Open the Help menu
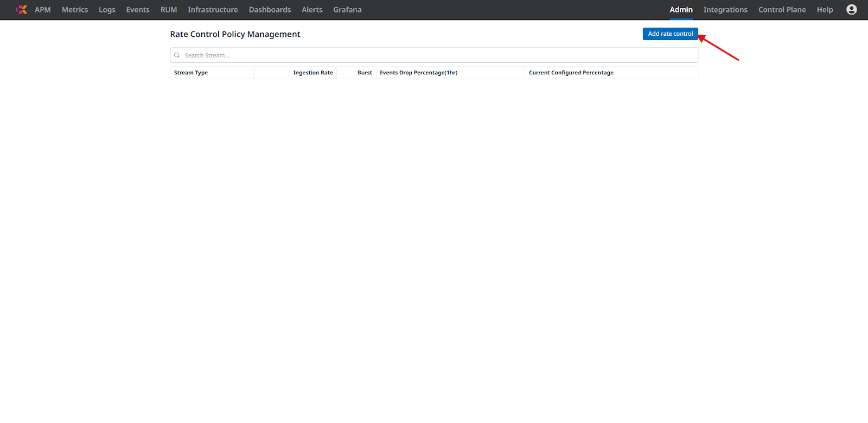 pyautogui.click(x=825, y=10)
